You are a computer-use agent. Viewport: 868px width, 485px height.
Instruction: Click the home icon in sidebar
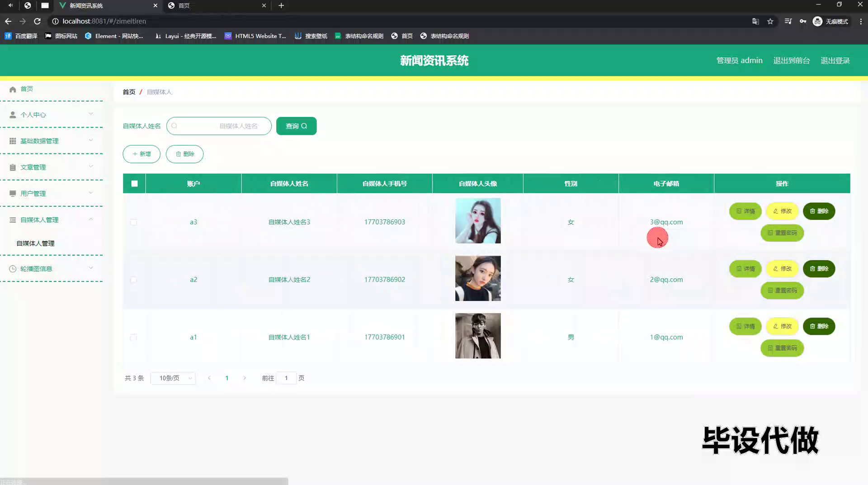pos(13,89)
